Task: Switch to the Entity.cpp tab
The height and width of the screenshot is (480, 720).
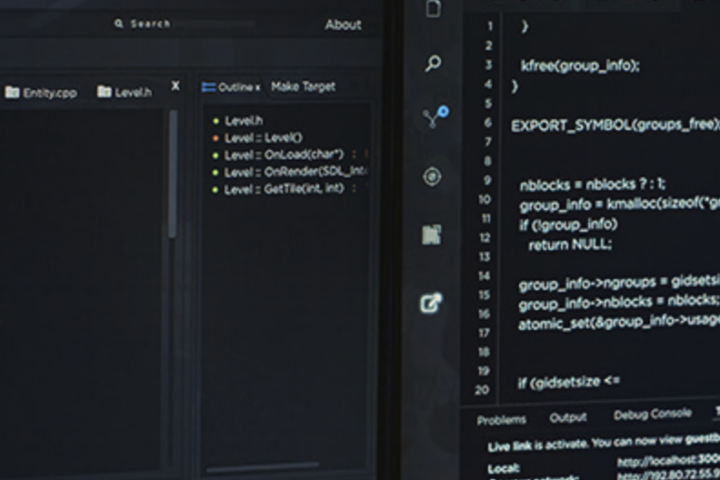Action: (x=41, y=92)
